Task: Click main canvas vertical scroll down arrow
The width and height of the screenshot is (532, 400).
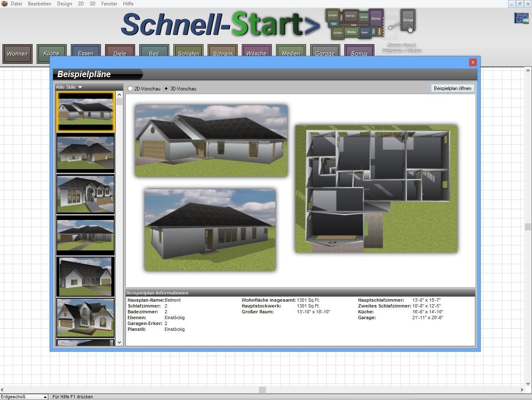Action: (528, 383)
